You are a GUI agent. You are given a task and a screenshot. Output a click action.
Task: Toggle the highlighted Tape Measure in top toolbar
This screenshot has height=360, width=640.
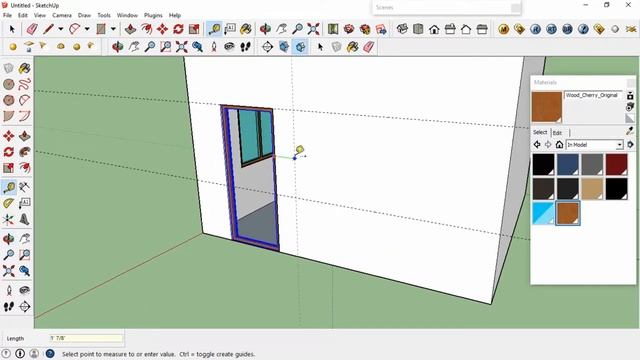pyautogui.click(x=214, y=29)
